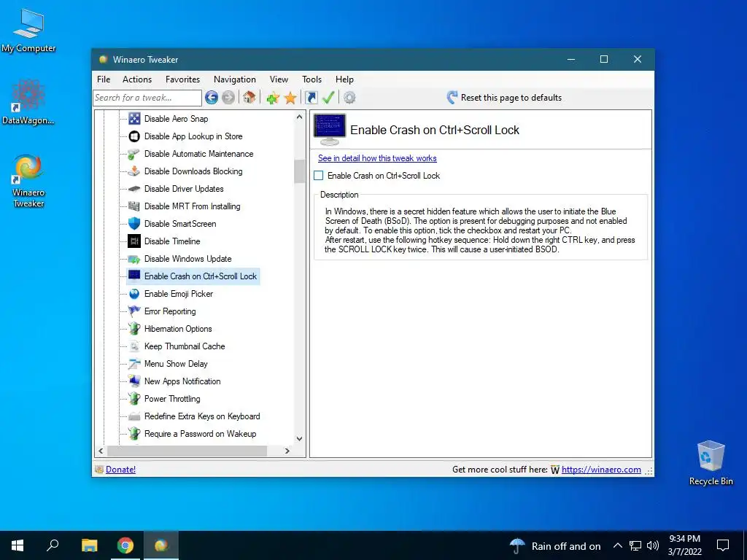Click the Donate! link
The image size is (747, 560).
(x=120, y=470)
